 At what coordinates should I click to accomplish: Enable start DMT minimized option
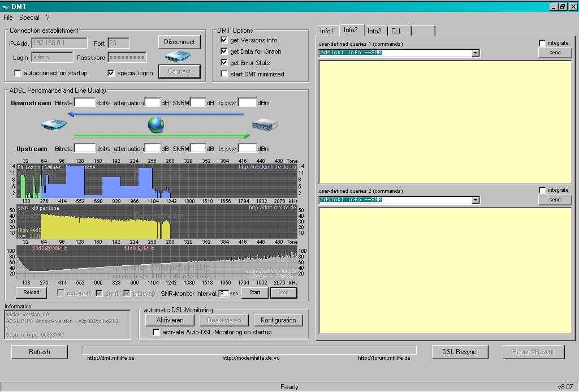click(x=224, y=74)
